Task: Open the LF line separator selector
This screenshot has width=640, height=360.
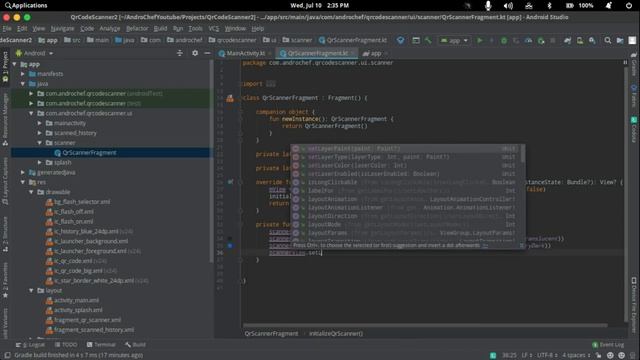Action: pos(527,355)
